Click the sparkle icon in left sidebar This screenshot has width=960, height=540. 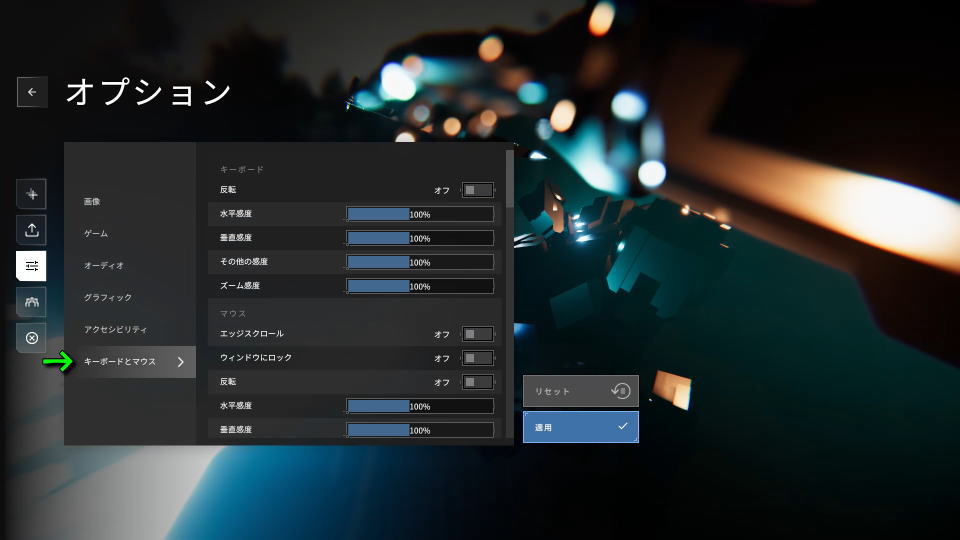pyautogui.click(x=32, y=194)
